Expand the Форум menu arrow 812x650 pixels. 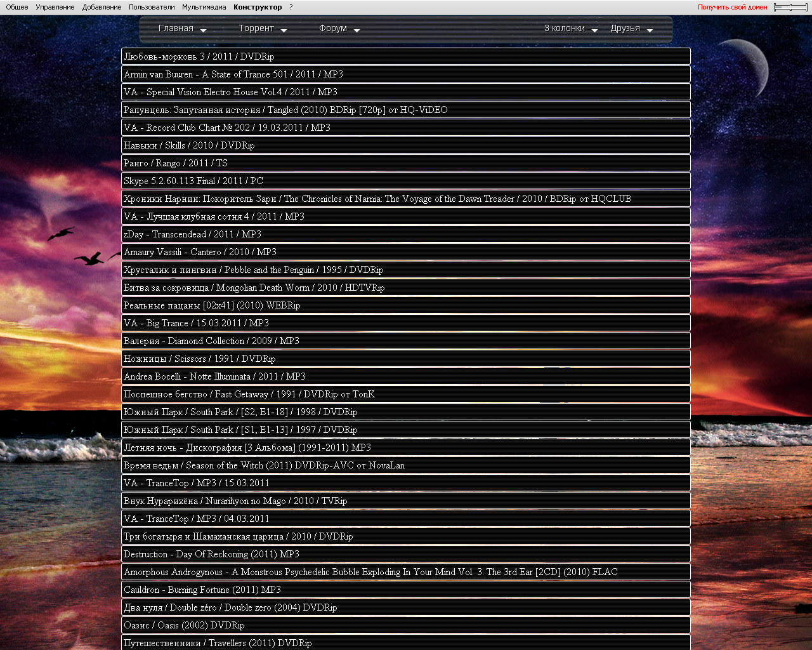pos(357,30)
